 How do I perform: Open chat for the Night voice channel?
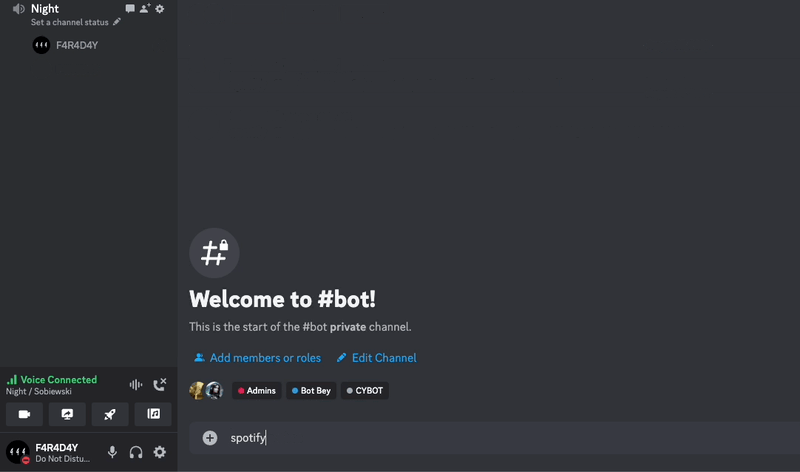[130, 9]
